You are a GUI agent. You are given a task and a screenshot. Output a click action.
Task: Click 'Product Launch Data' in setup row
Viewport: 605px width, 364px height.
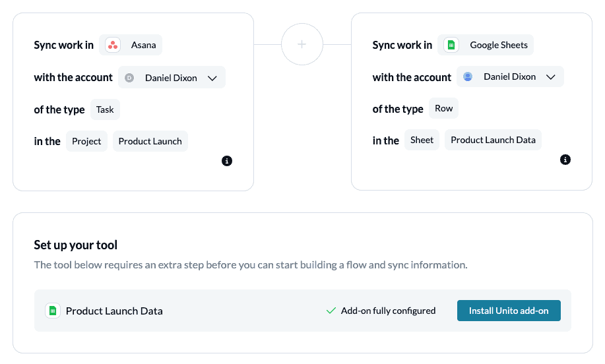[114, 311]
